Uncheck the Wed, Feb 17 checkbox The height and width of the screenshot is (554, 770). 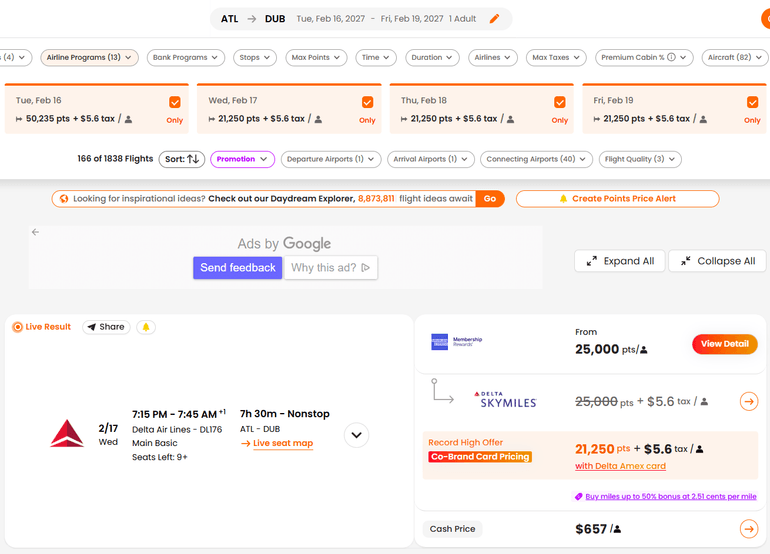(367, 102)
